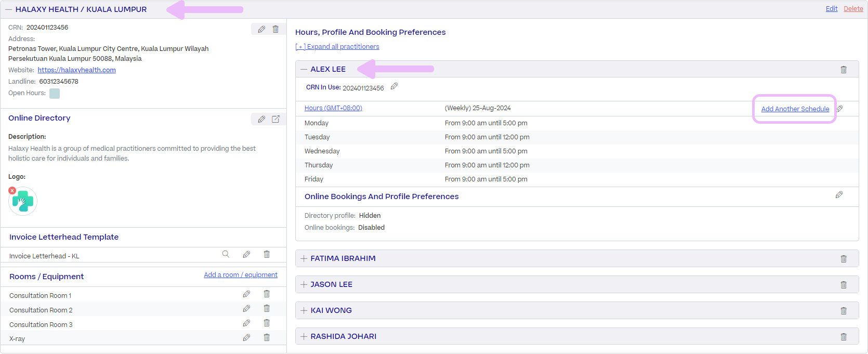This screenshot has width=868, height=354.
Task: Click the Landline number 60312345678
Action: tap(59, 82)
